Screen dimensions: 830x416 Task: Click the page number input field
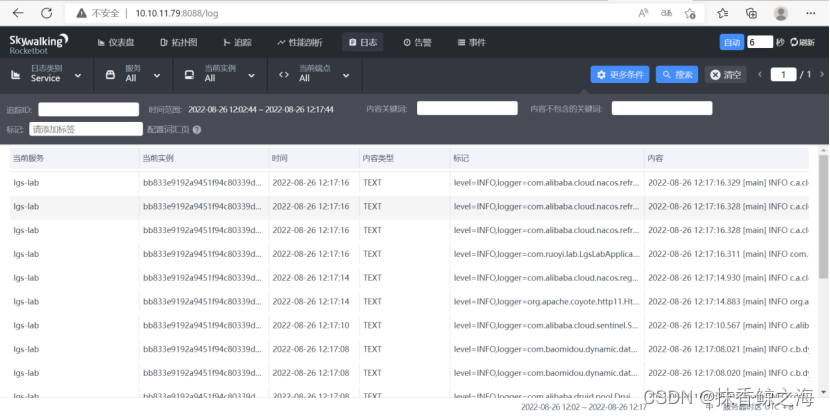point(783,75)
